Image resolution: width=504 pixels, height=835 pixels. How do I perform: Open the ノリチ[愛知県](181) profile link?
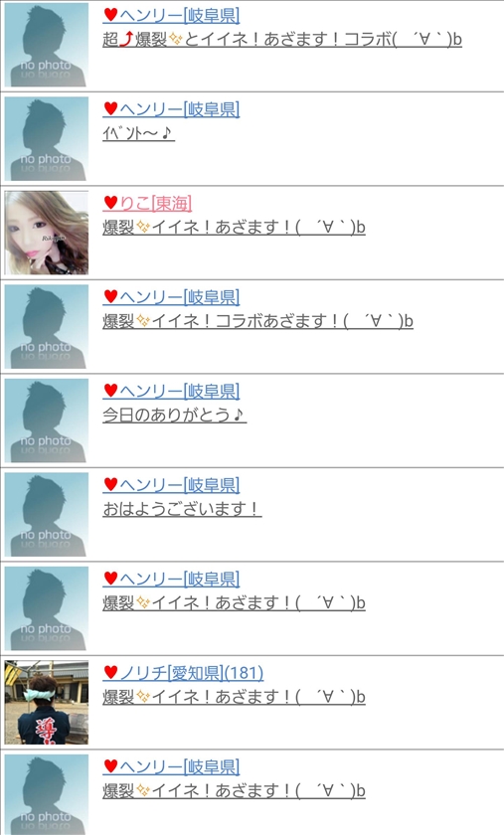point(191,673)
